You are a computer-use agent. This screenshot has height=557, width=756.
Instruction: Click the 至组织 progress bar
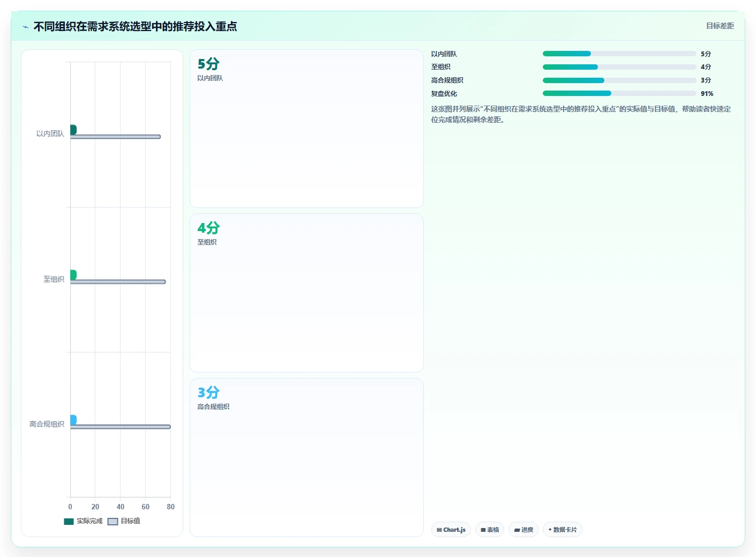point(619,67)
